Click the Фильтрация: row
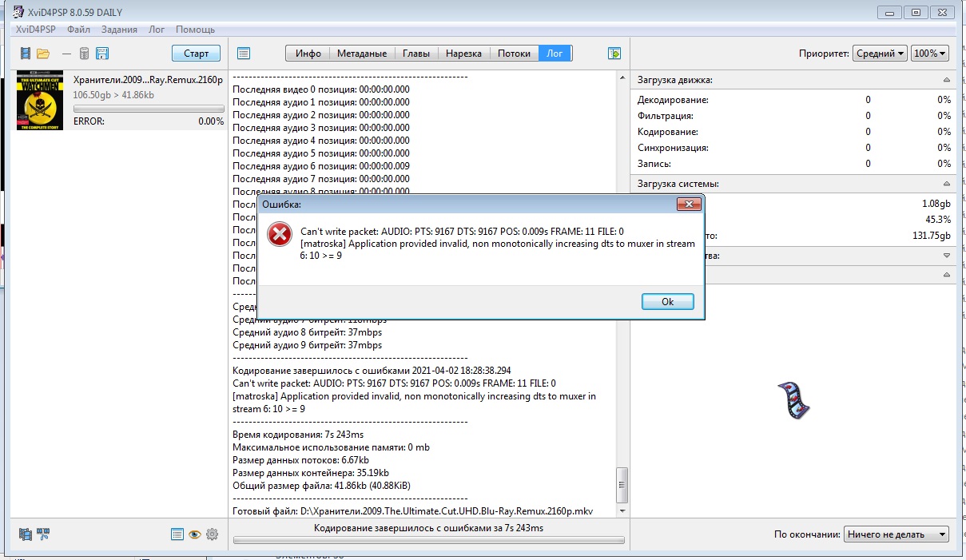966x560 pixels. click(x=794, y=116)
